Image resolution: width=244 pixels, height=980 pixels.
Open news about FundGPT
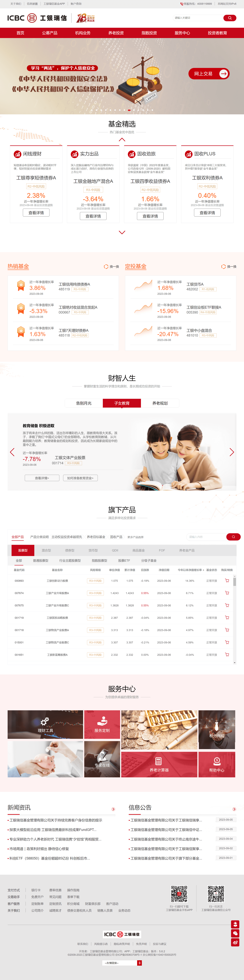(53, 830)
